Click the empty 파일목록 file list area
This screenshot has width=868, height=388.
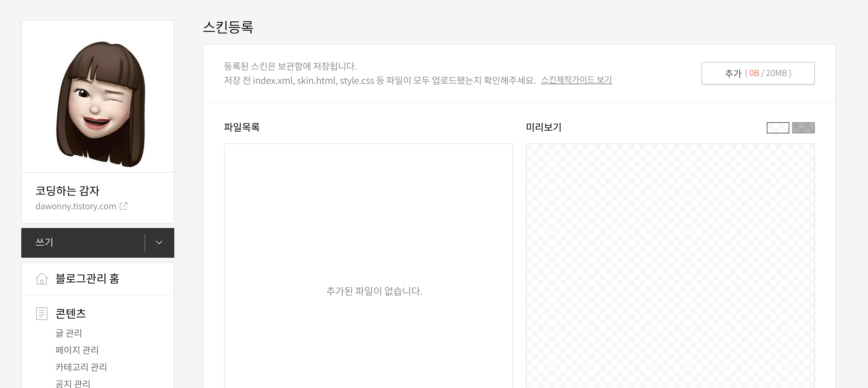[368, 230]
